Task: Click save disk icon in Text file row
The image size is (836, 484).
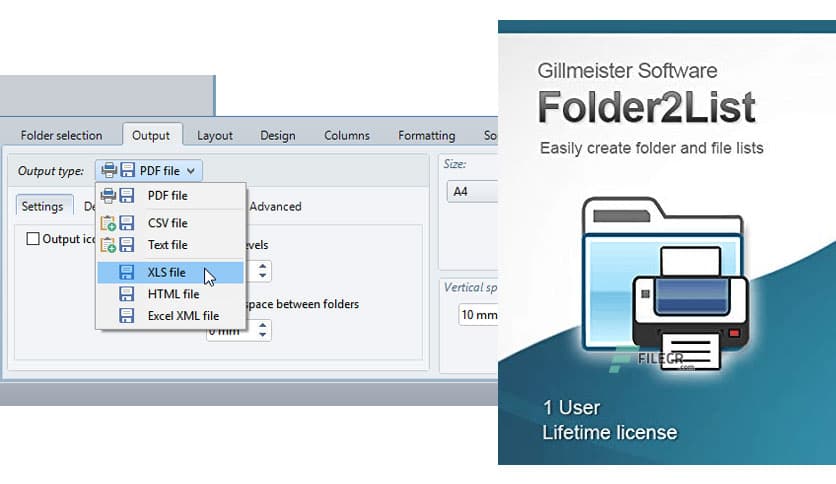Action: point(127,245)
